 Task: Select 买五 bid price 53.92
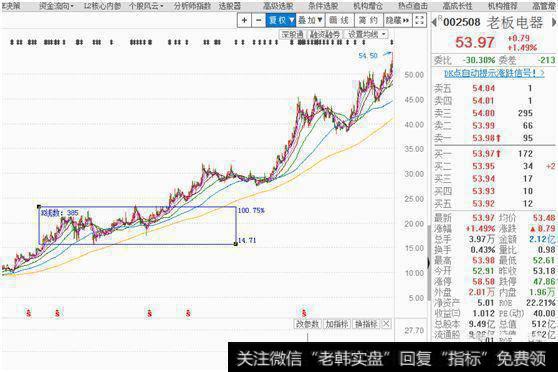(483, 204)
